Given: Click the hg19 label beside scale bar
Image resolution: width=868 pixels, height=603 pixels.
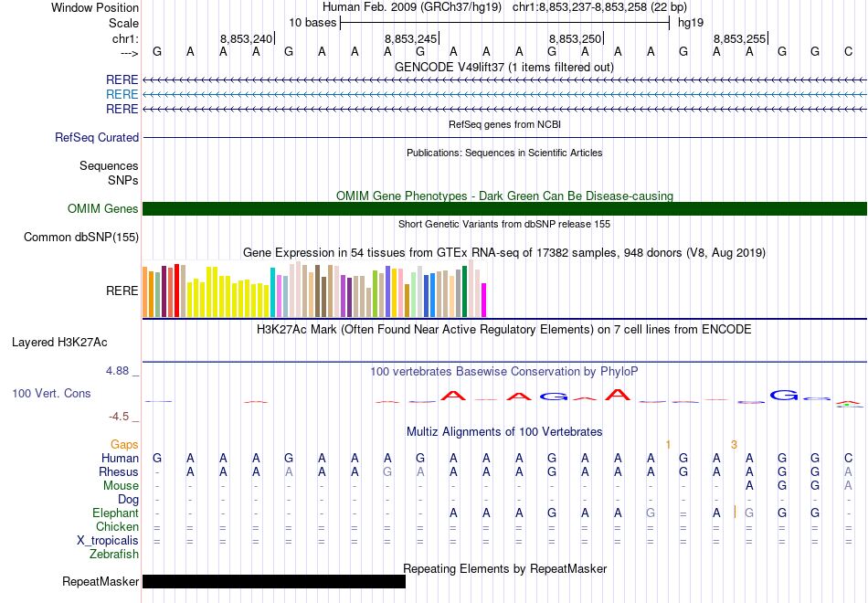Looking at the screenshot, I should coord(691,23).
